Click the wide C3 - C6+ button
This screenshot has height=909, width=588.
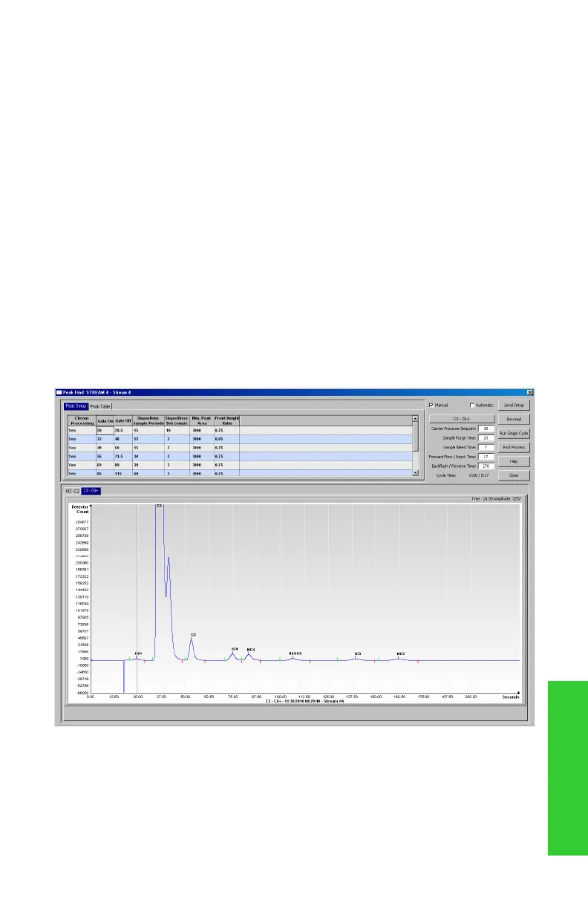coord(460,419)
